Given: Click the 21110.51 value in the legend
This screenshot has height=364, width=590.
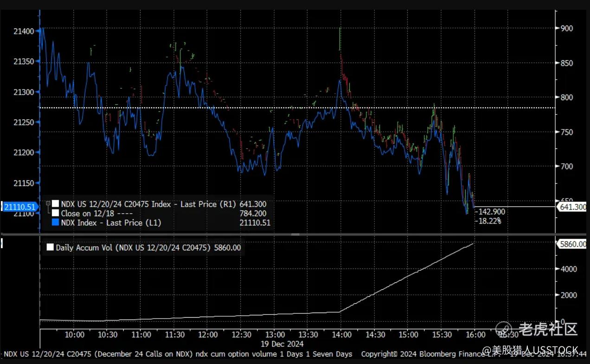Looking at the screenshot, I should (255, 223).
